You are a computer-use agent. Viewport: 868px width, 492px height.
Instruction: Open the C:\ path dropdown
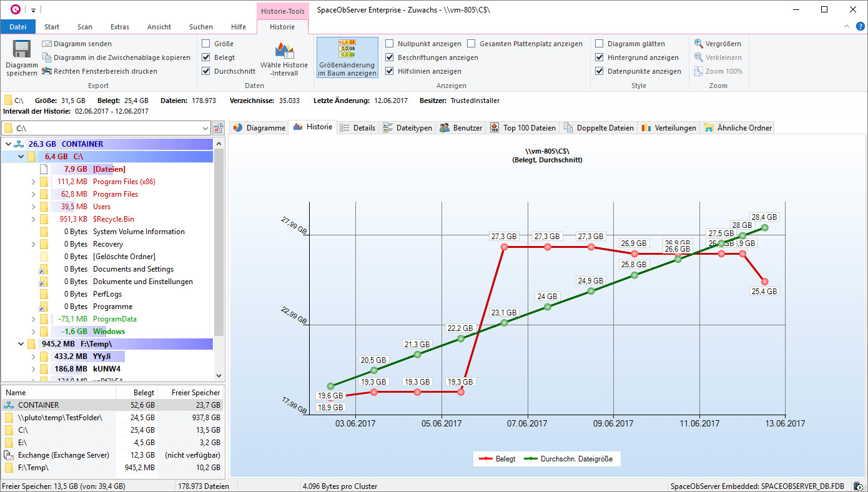pos(205,129)
